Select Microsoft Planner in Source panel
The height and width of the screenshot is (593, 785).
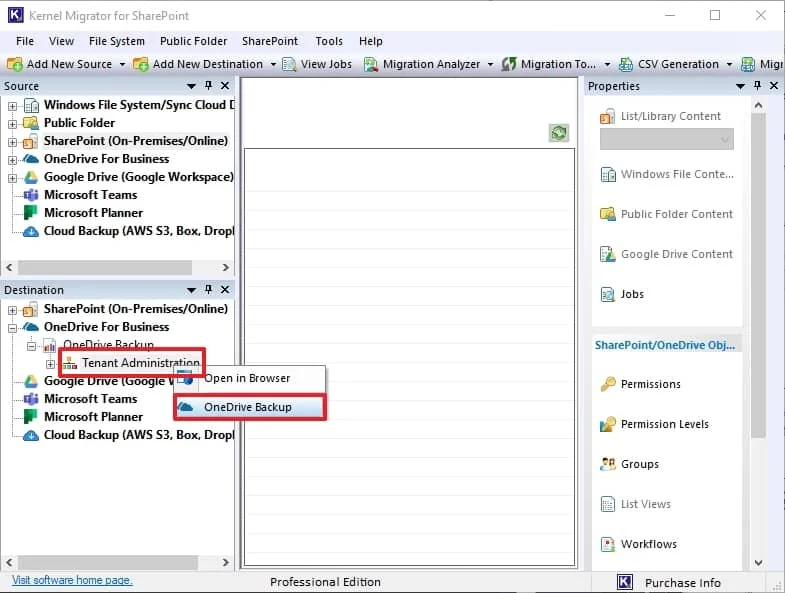93,213
